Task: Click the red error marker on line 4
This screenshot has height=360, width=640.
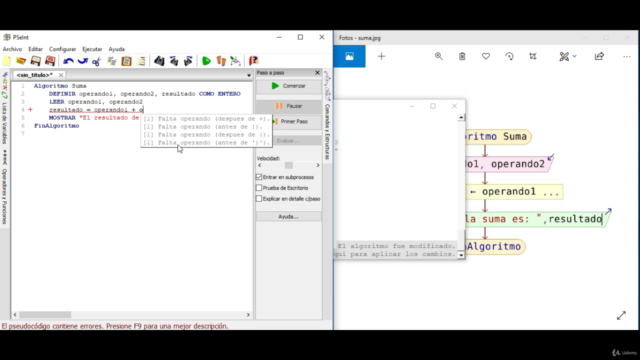Action: point(31,110)
